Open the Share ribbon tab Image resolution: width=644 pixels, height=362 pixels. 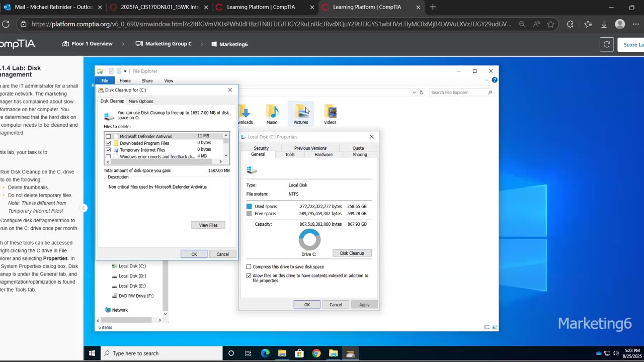coord(147,80)
